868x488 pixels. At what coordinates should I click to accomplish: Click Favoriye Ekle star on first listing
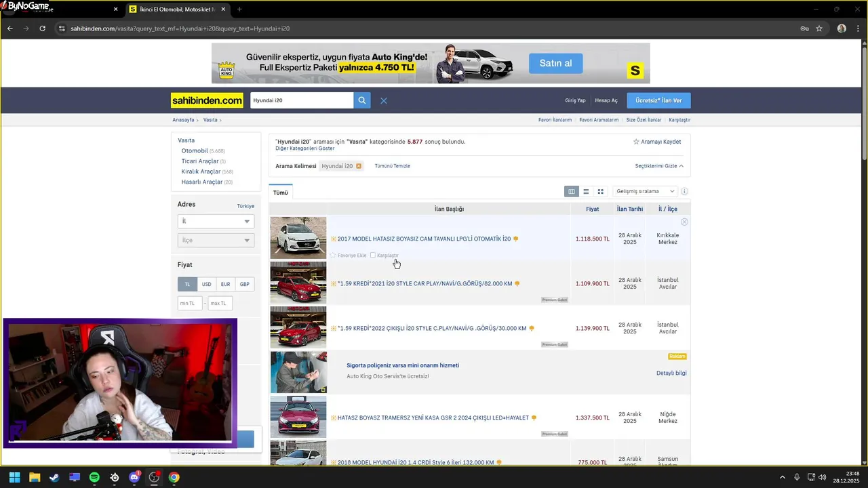[x=333, y=256]
